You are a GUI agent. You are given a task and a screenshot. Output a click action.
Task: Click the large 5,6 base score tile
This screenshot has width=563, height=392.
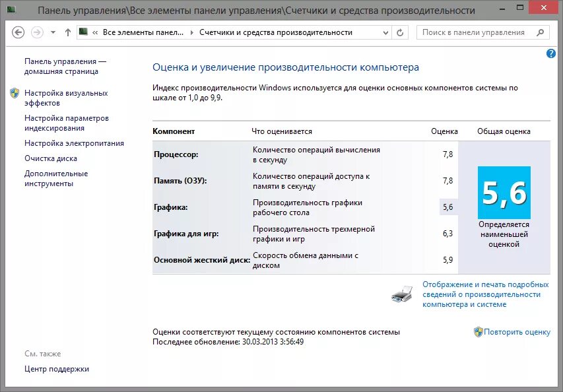(x=504, y=193)
